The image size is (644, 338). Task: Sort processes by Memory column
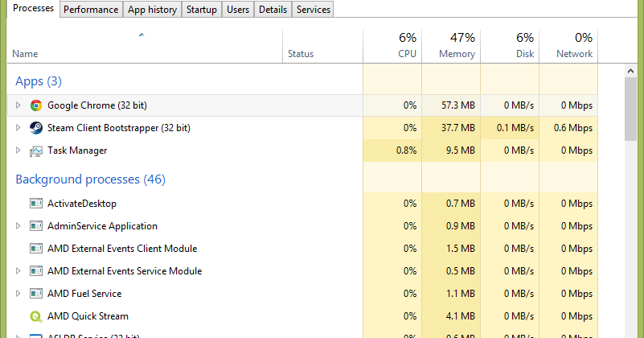(x=450, y=45)
